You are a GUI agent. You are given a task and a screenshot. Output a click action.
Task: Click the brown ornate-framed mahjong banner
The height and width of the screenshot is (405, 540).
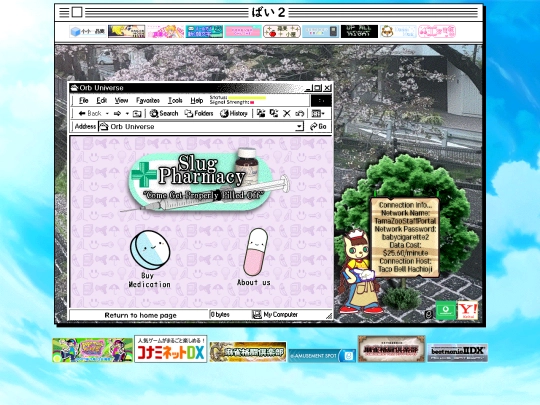[391, 349]
